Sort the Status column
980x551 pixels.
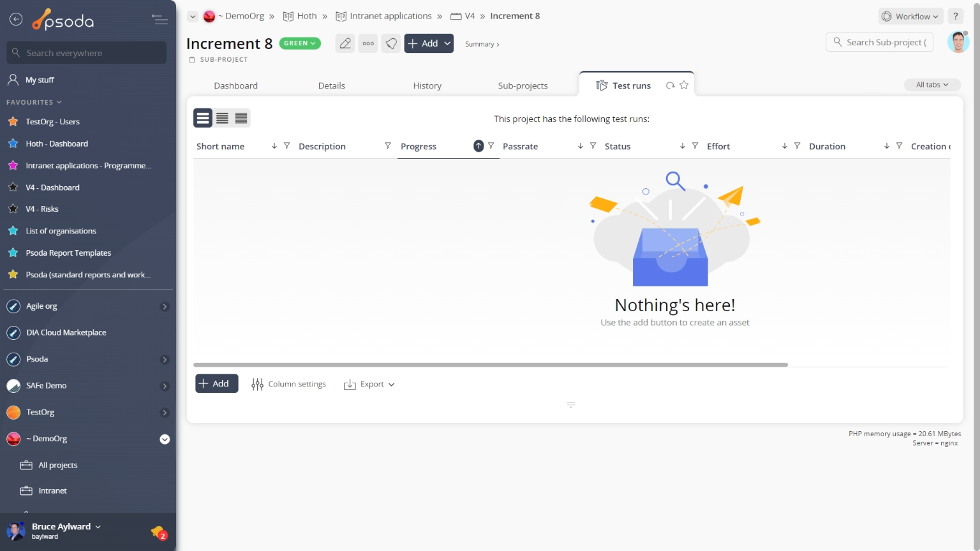click(683, 146)
